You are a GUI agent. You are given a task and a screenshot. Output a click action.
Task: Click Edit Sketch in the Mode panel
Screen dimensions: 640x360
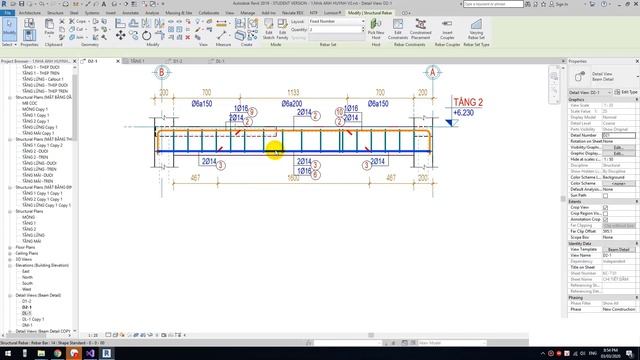tap(269, 29)
